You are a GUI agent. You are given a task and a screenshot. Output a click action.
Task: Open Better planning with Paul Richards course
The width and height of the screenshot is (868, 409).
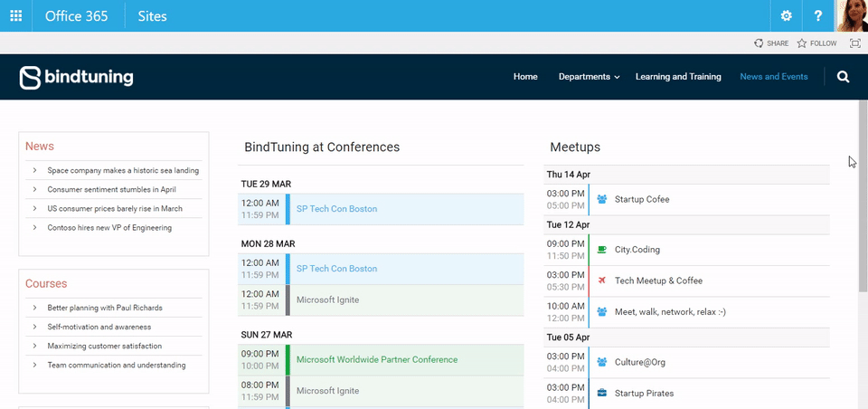(x=105, y=308)
